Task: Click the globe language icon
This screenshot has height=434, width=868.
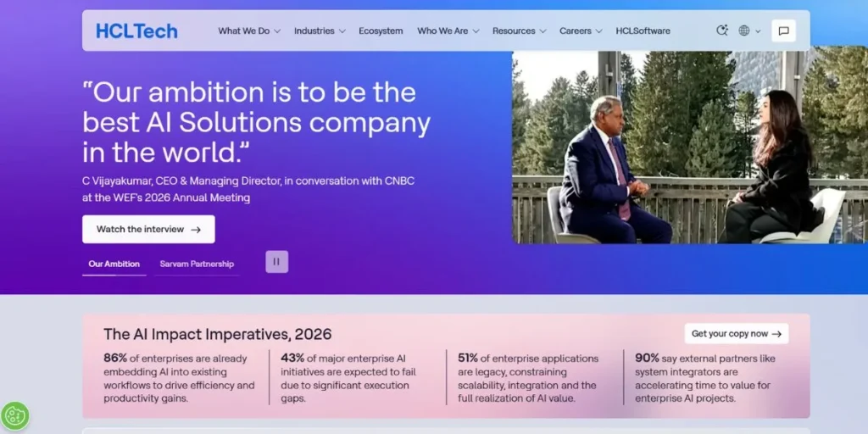Action: tap(744, 31)
